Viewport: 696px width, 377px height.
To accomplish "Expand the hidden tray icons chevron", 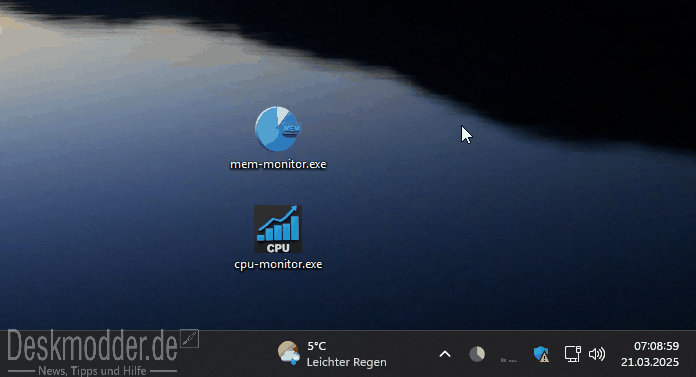I will click(445, 354).
